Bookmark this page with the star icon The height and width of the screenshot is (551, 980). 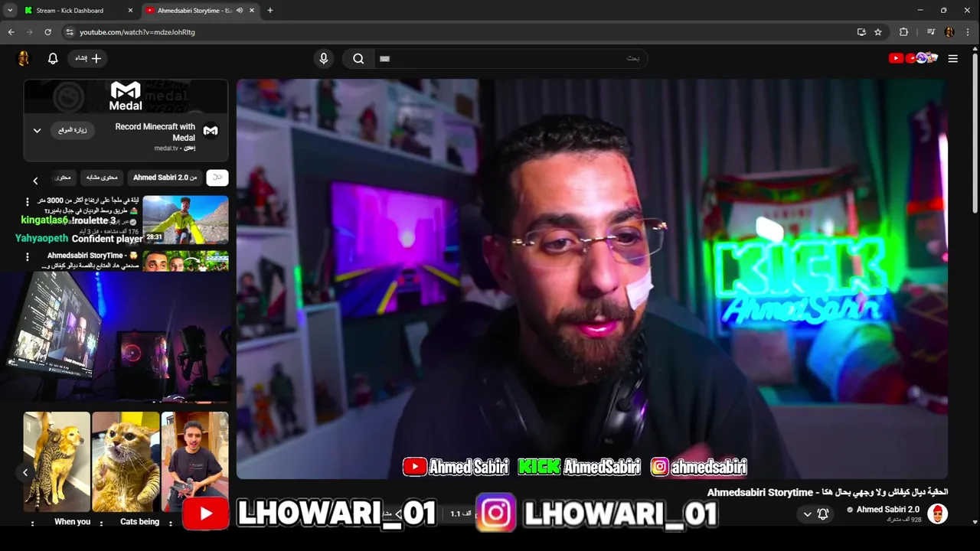878,32
